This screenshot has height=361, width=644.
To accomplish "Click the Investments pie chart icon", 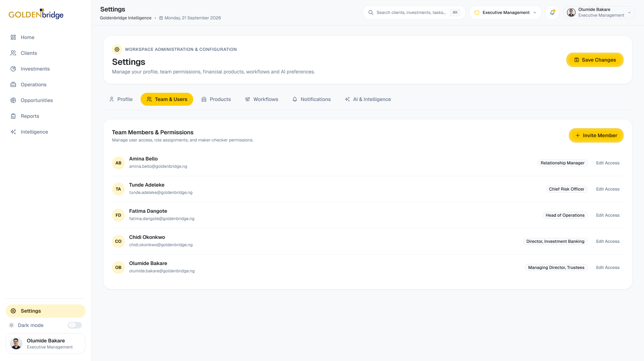I will (13, 69).
